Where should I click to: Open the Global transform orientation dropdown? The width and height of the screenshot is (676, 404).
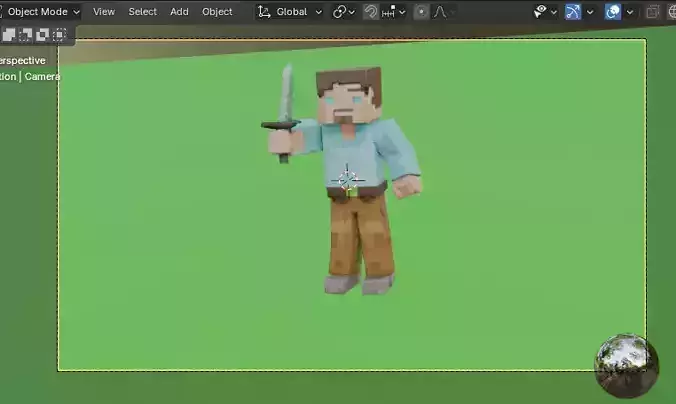tap(289, 12)
